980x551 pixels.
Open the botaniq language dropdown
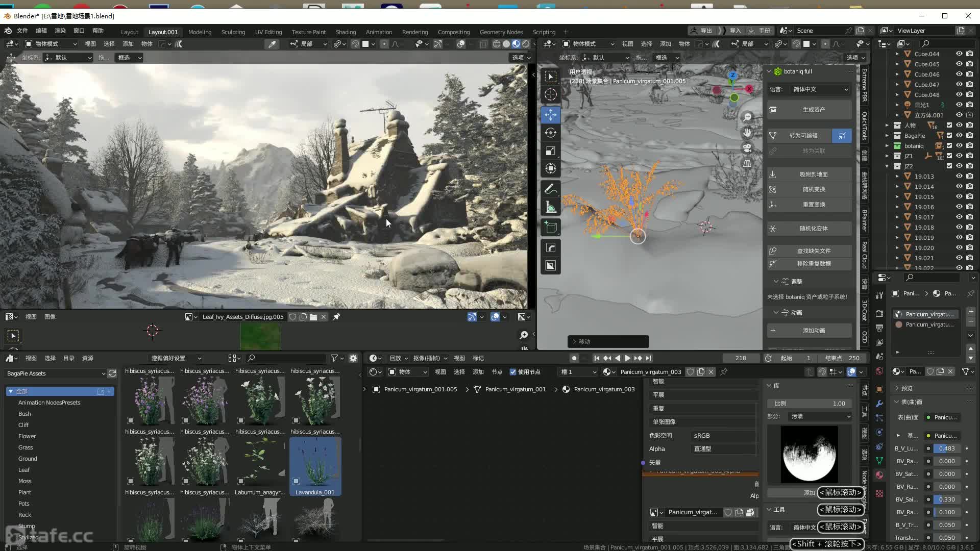click(x=820, y=89)
